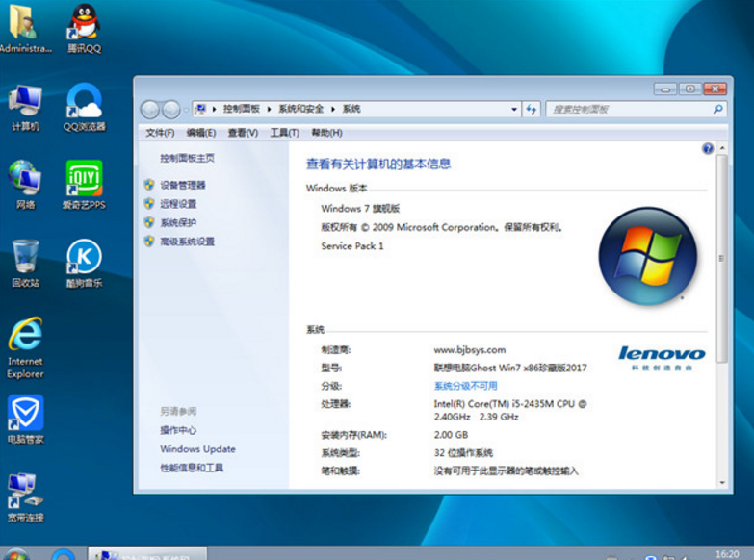Expand arrow before 控制面板 breadcrumb
754x560 pixels.
(x=214, y=109)
